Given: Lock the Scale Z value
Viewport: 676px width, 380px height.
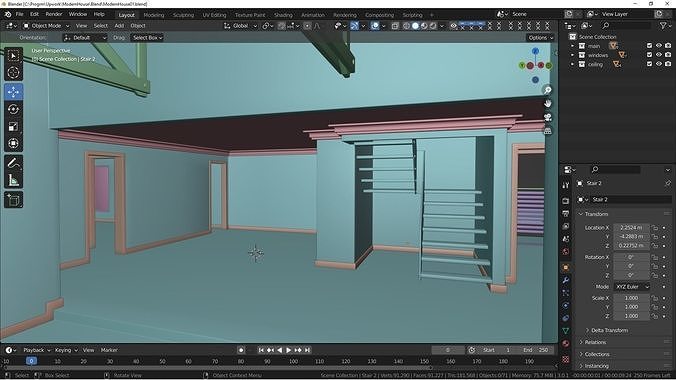Looking at the screenshot, I should coord(655,316).
